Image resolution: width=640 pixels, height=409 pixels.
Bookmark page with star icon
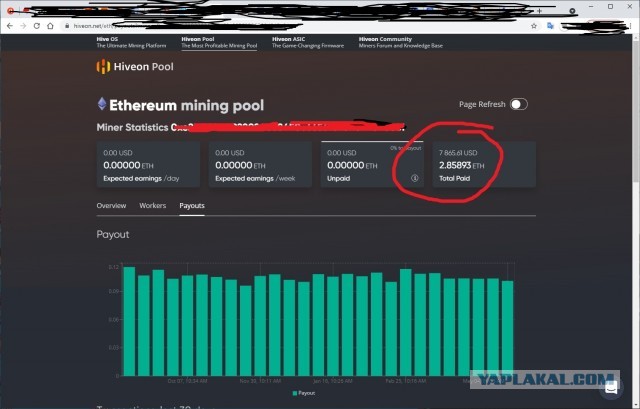coord(534,26)
